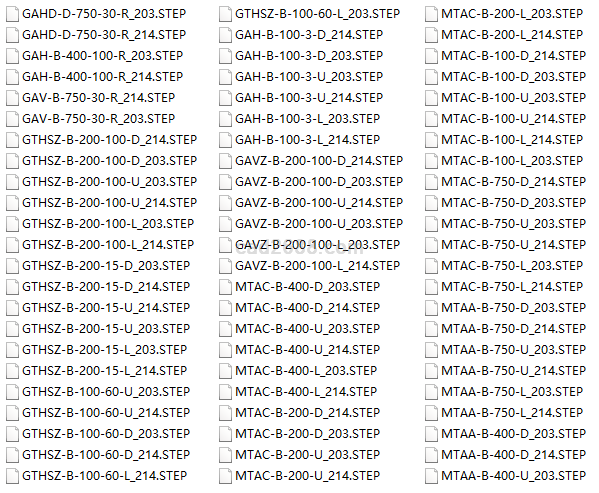The image size is (599, 493).
Task: Select file GAH-B-400-100-R_214.STEP
Action: click(x=103, y=77)
